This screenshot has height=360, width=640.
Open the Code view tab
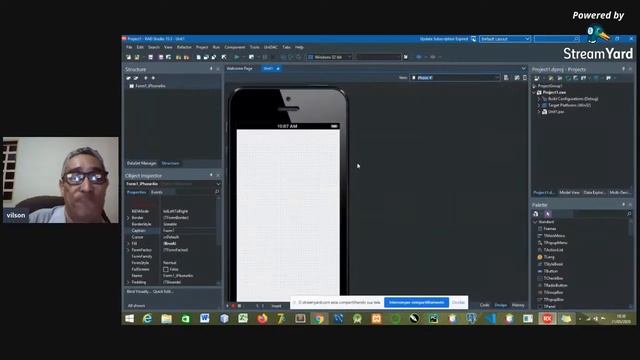pyautogui.click(x=484, y=305)
